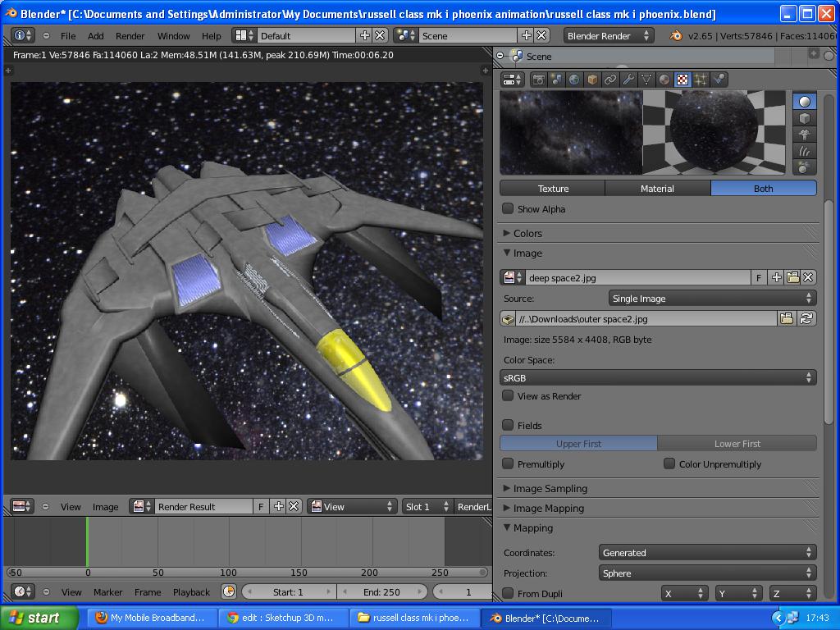The height and width of the screenshot is (630, 840).
Task: Open the Render menu
Action: coord(129,35)
